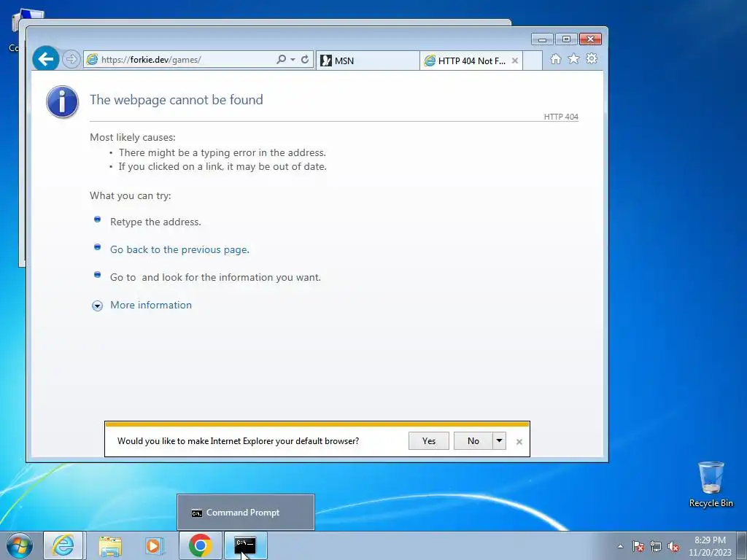This screenshot has height=560, width=747.
Task: Open the Home page icon
Action: (555, 59)
